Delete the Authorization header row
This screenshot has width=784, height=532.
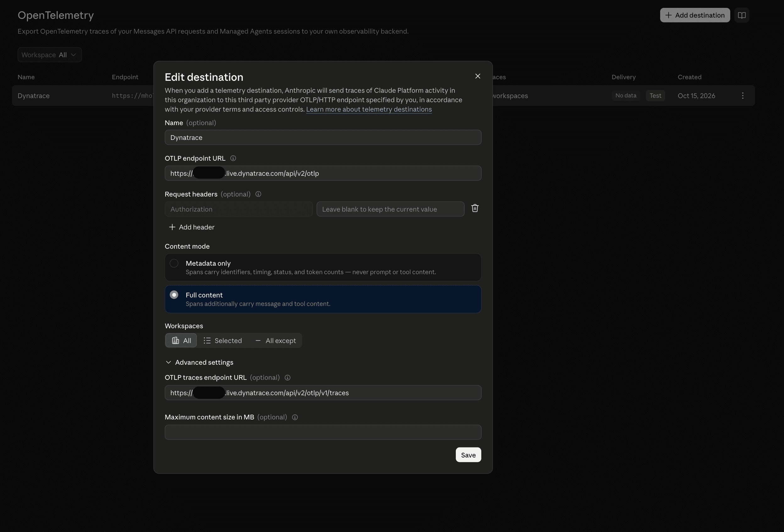(x=475, y=208)
